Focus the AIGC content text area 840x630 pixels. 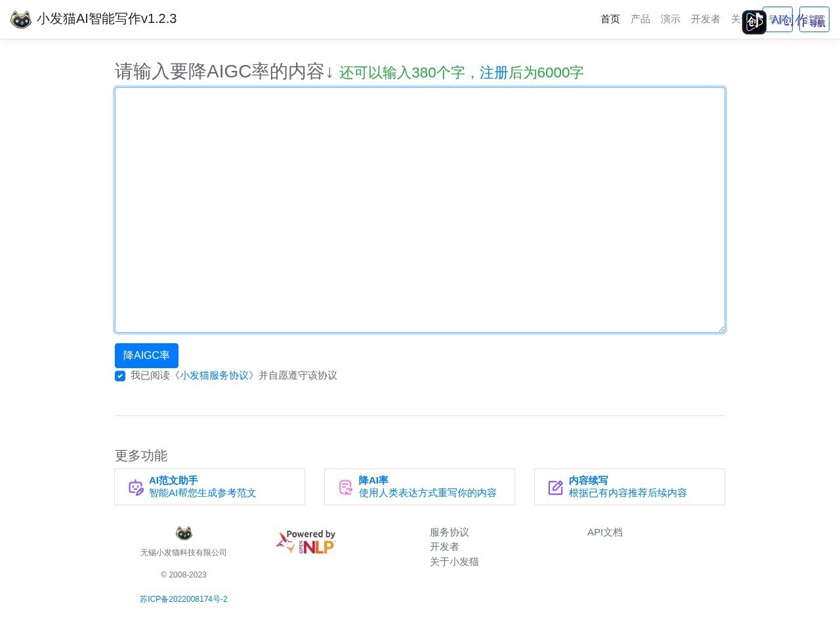420,210
